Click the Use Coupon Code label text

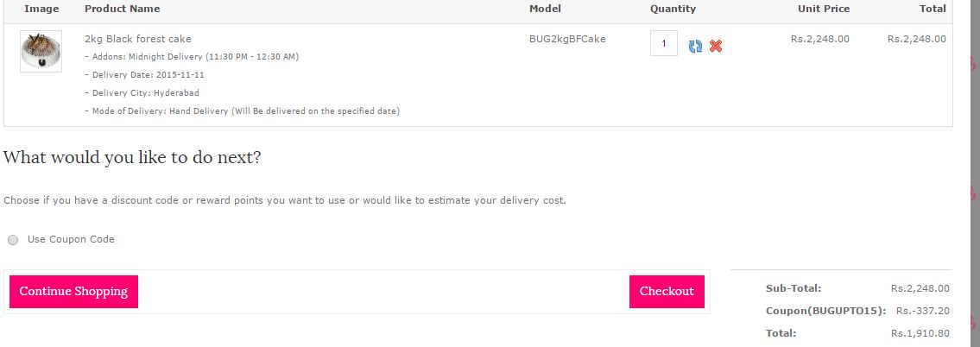click(x=71, y=239)
